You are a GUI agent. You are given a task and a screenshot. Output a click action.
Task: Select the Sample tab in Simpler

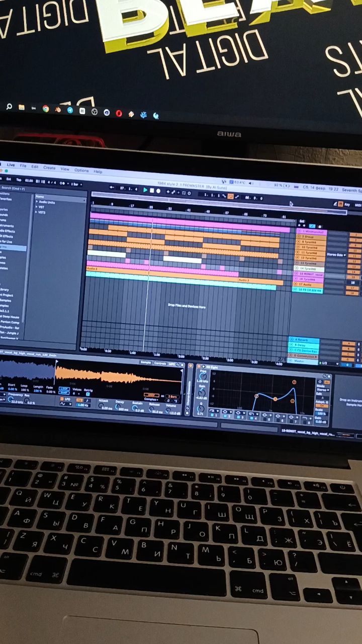tap(145, 362)
